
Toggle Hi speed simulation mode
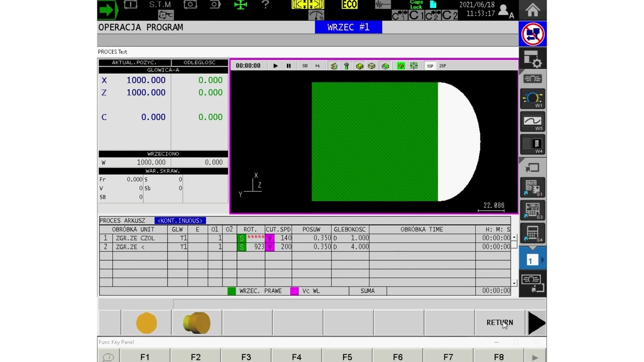click(317, 66)
